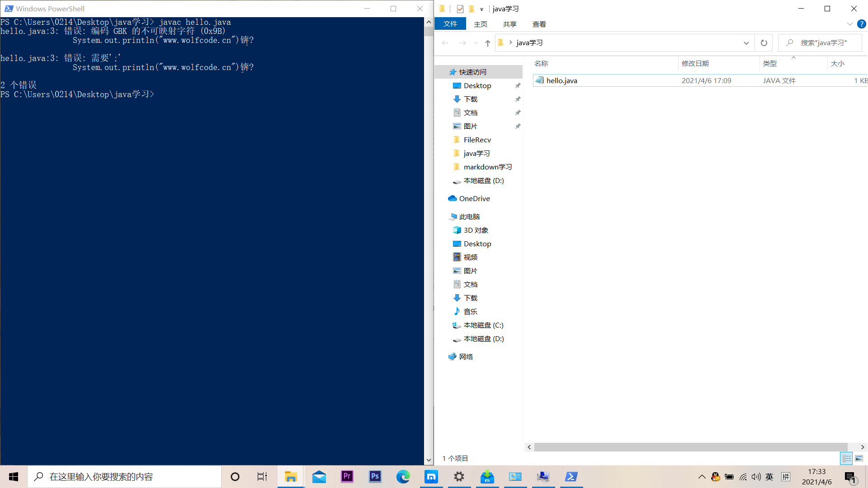Image resolution: width=868 pixels, height=488 pixels.
Task: Go up one folder level
Action: tap(487, 42)
